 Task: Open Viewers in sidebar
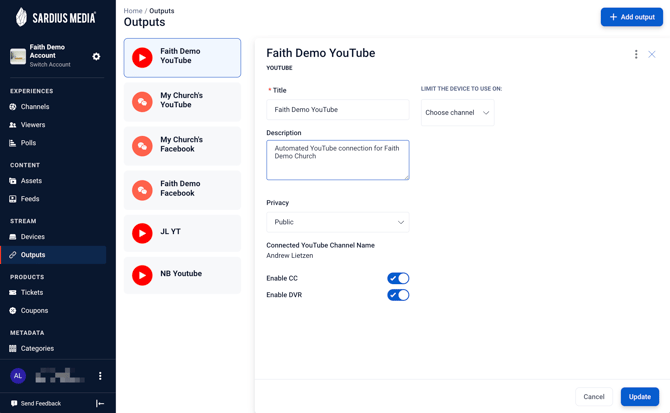pyautogui.click(x=33, y=125)
